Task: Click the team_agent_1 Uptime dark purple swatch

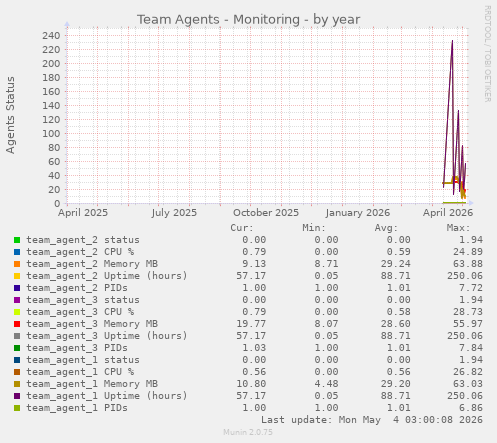Action: pyautogui.click(x=17, y=396)
